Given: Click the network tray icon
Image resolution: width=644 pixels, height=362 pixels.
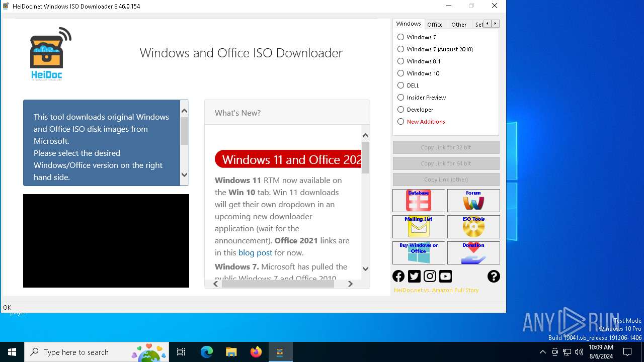Looking at the screenshot, I should [x=567, y=352].
